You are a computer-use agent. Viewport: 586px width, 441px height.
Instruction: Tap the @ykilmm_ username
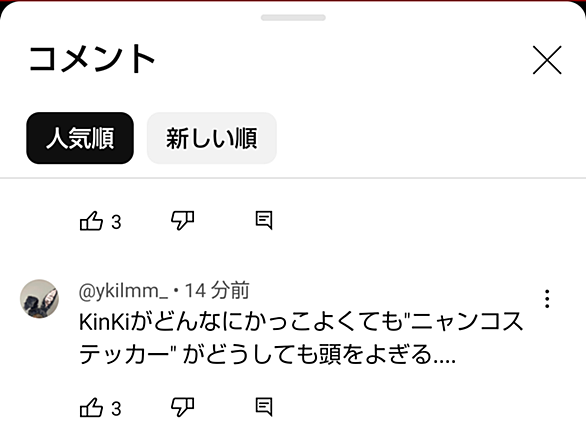coord(124,291)
